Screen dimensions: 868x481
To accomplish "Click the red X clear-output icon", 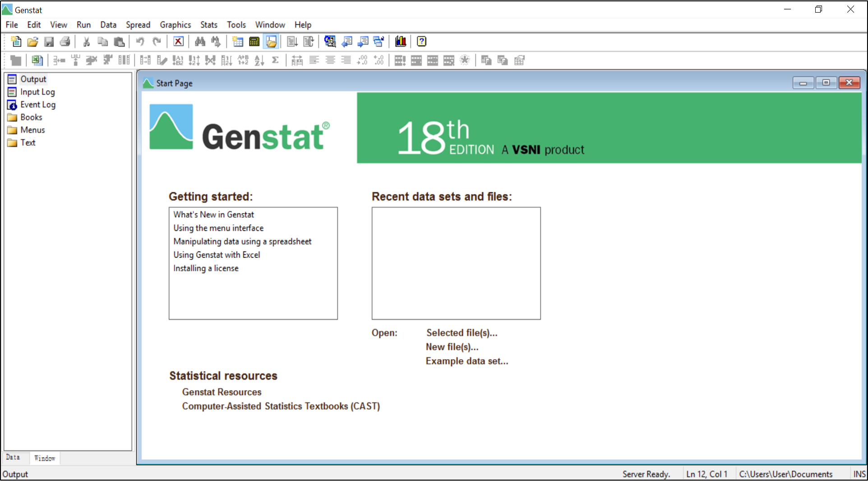I will coord(178,42).
